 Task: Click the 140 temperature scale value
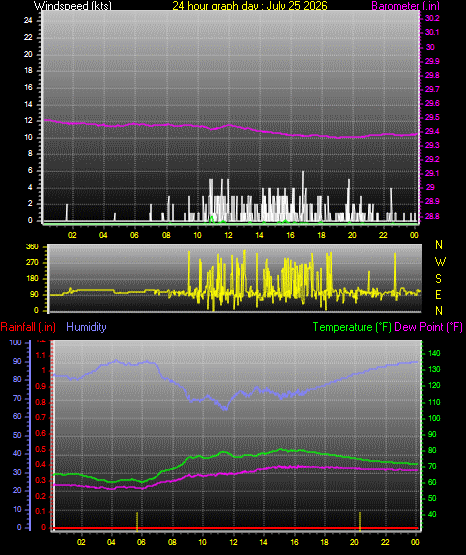pos(434,353)
